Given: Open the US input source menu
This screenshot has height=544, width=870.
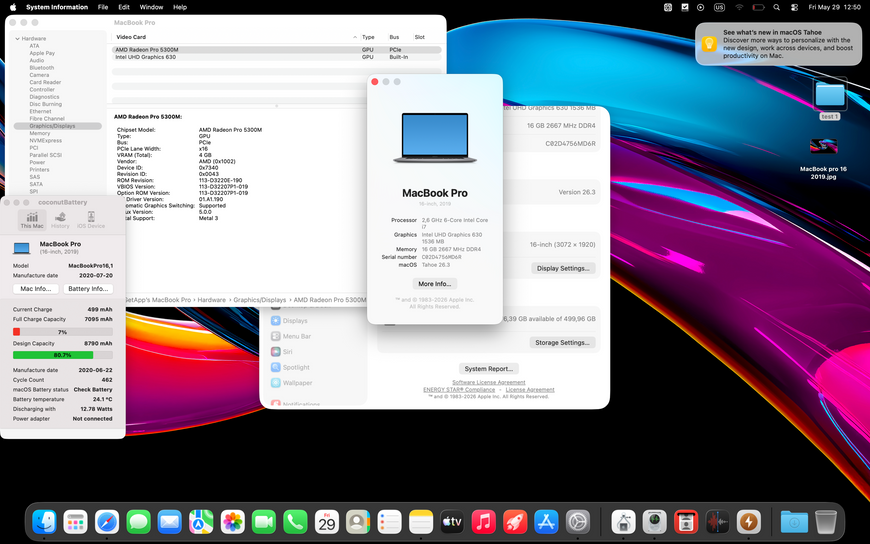Looking at the screenshot, I should click(720, 7).
